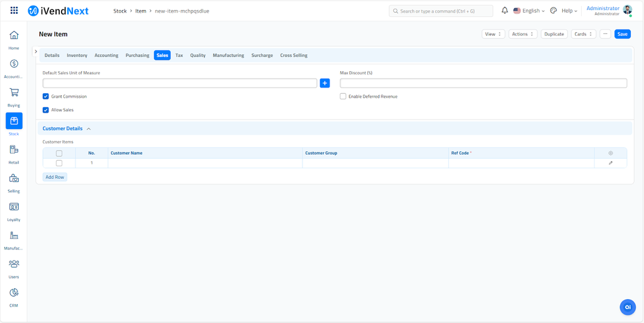644x323 pixels.
Task: Click the Customer Group cell in row 1
Action: pyautogui.click(x=375, y=163)
